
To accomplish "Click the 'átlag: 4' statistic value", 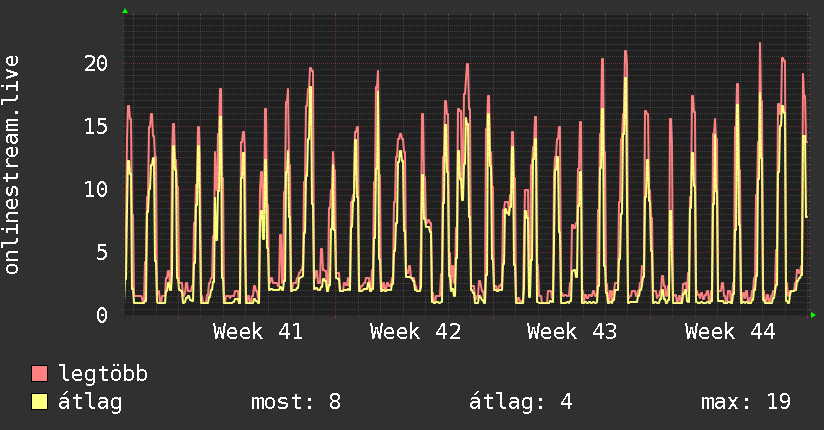I will click(520, 402).
